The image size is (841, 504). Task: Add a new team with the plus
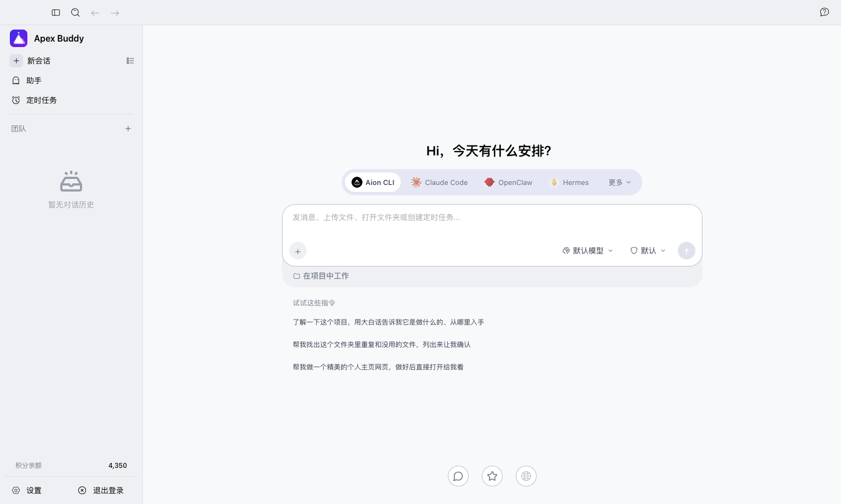click(x=128, y=129)
